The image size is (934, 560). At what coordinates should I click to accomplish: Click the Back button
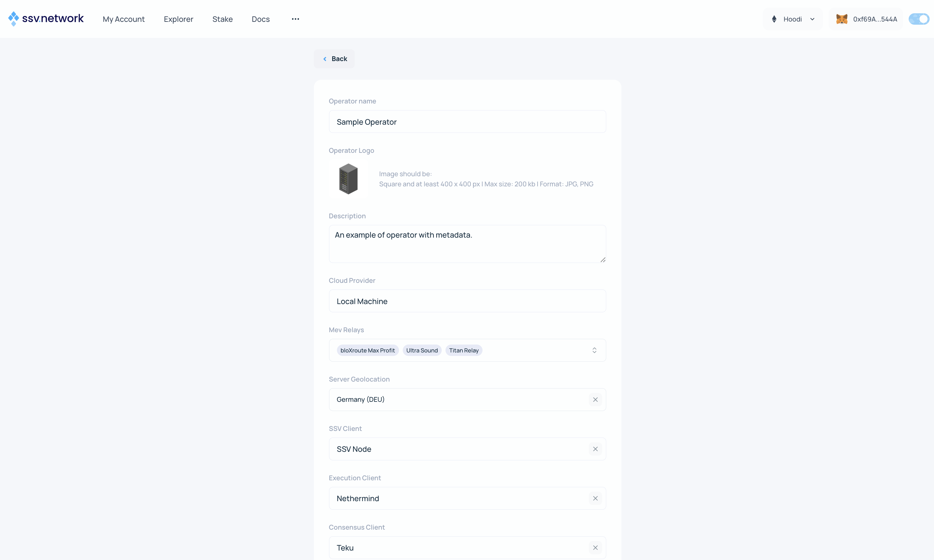point(334,59)
